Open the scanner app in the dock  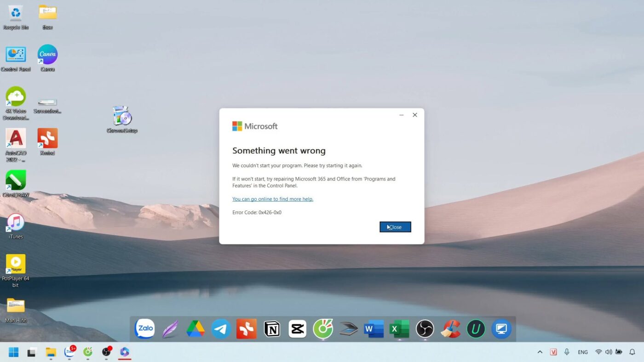[x=349, y=329]
